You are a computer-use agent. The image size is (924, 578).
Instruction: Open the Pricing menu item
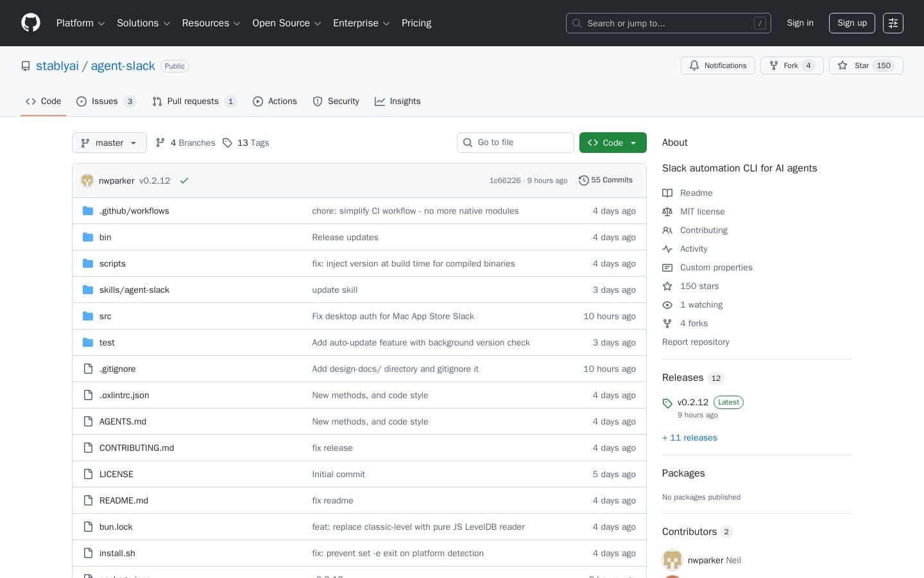tap(416, 23)
